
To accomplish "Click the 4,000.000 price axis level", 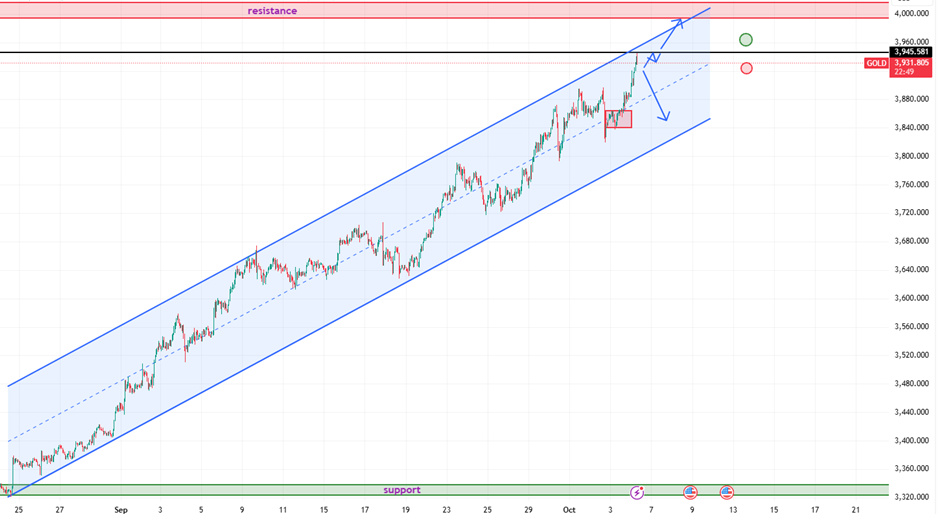I will point(911,14).
